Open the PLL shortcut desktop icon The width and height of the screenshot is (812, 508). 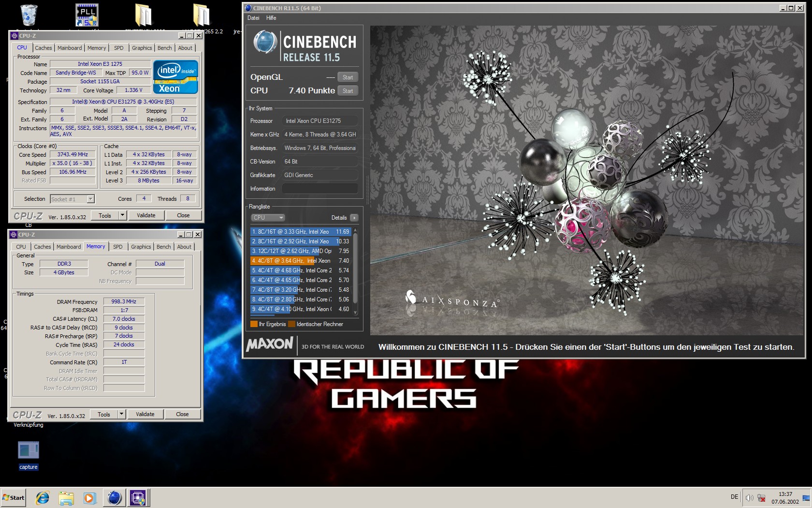click(87, 15)
